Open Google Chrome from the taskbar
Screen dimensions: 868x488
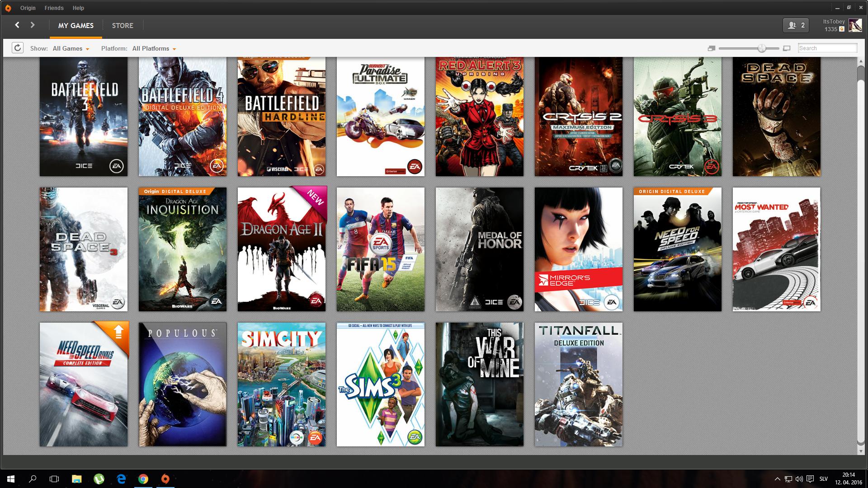click(143, 479)
